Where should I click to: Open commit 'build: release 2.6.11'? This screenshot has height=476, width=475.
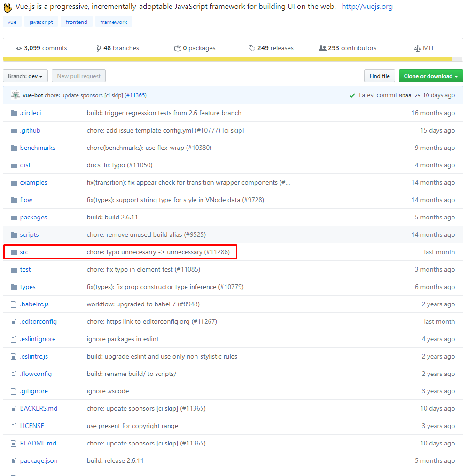pos(115,461)
